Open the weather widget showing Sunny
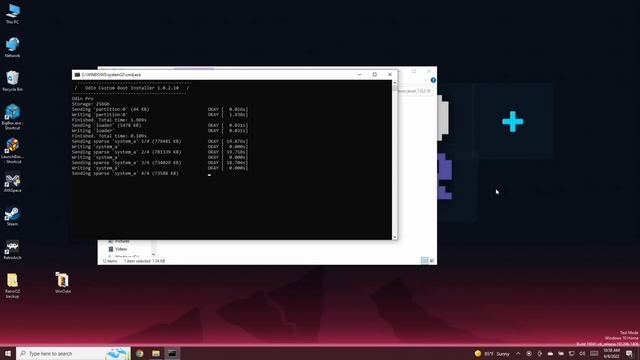The image size is (640, 360). (x=492, y=353)
